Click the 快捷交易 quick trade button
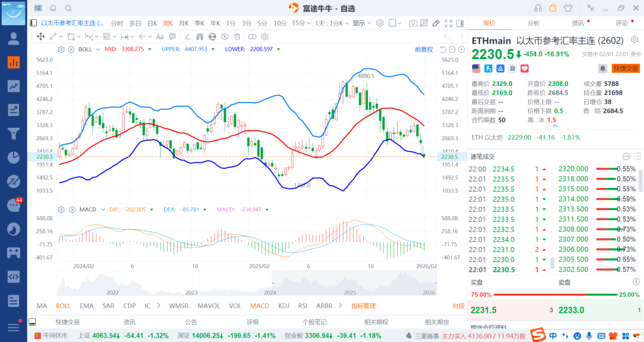644x342 pixels. pyautogui.click(x=626, y=69)
